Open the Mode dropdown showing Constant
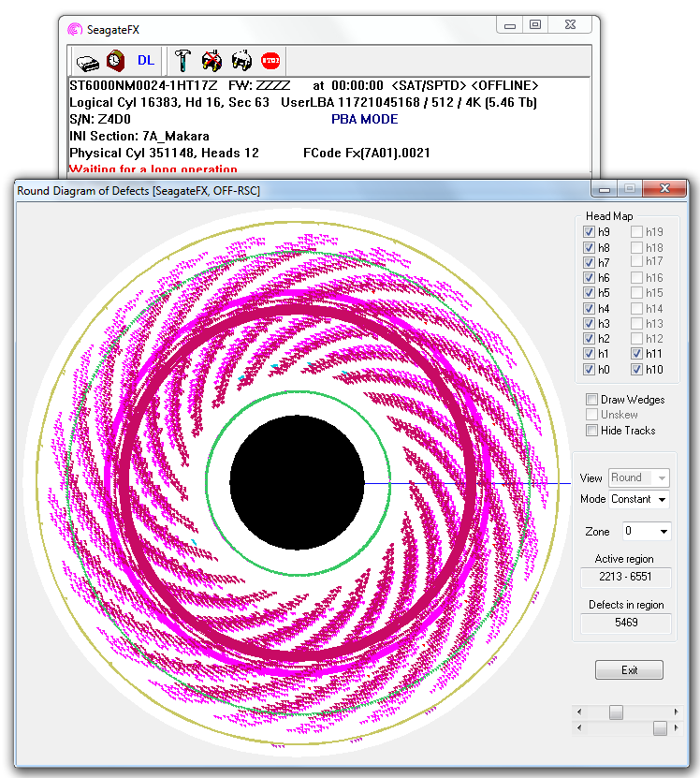Image resolution: width=700 pixels, height=778 pixels. pos(639,499)
